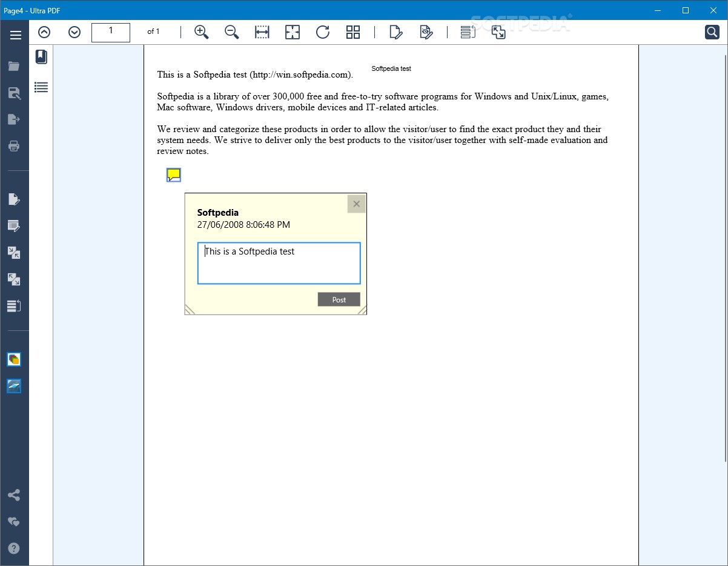Click the Post button
Viewport: 728px width, 566px height.
[339, 299]
